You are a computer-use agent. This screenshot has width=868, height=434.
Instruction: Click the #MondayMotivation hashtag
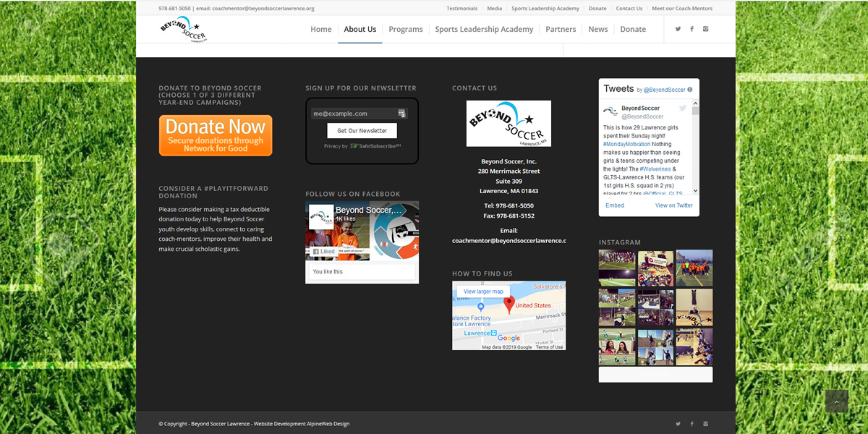click(x=627, y=144)
